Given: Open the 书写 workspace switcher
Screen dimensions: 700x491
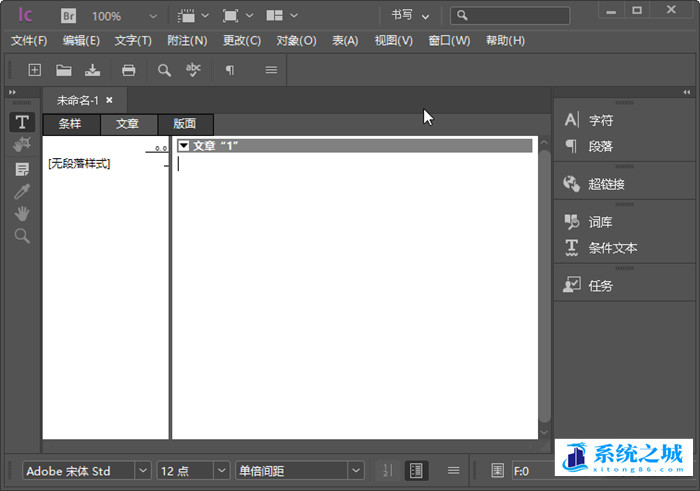Looking at the screenshot, I should point(410,16).
